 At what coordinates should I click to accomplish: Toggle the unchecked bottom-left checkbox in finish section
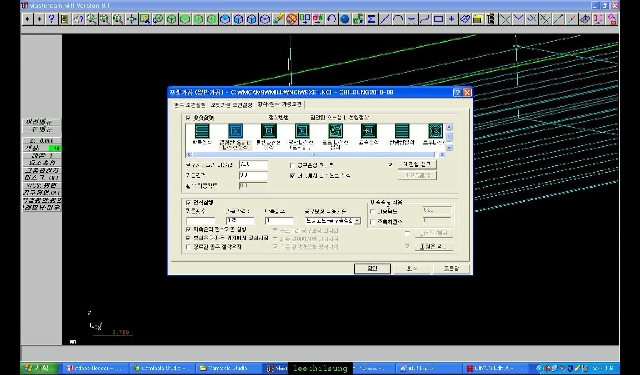click(188, 247)
